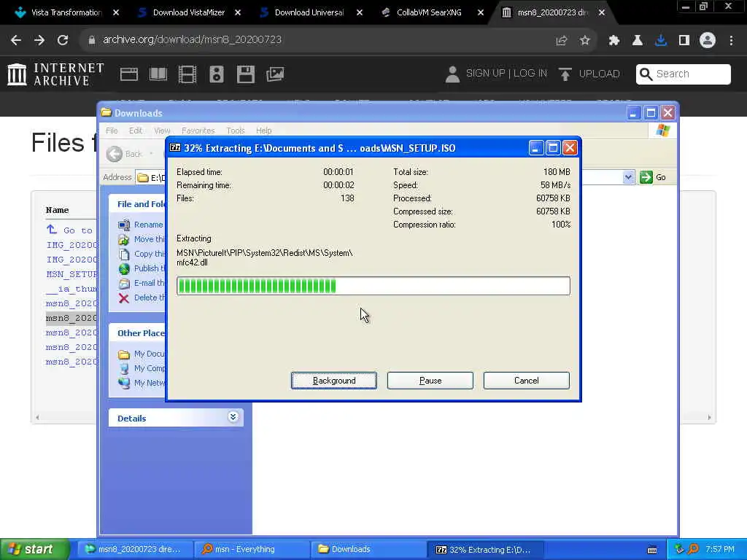Click the share page icon in the address bar
Viewport: 747px width, 560px height.
click(562, 41)
